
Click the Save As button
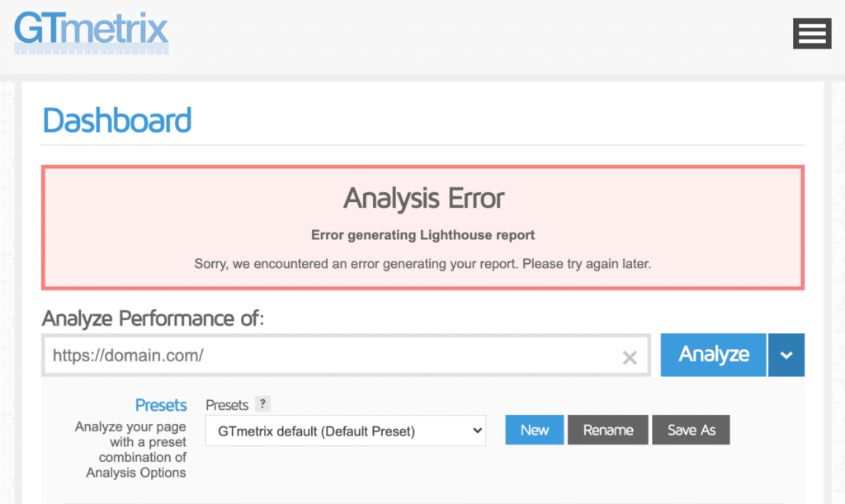pos(691,430)
